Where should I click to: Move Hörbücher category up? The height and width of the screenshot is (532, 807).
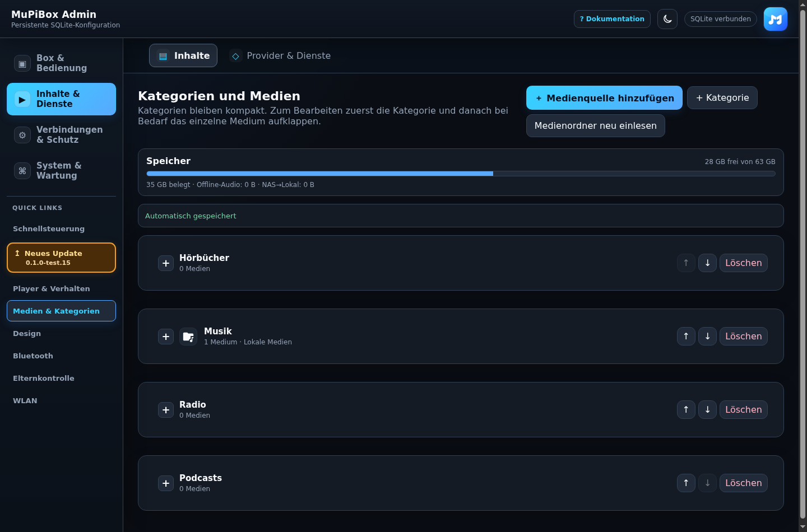pyautogui.click(x=686, y=263)
